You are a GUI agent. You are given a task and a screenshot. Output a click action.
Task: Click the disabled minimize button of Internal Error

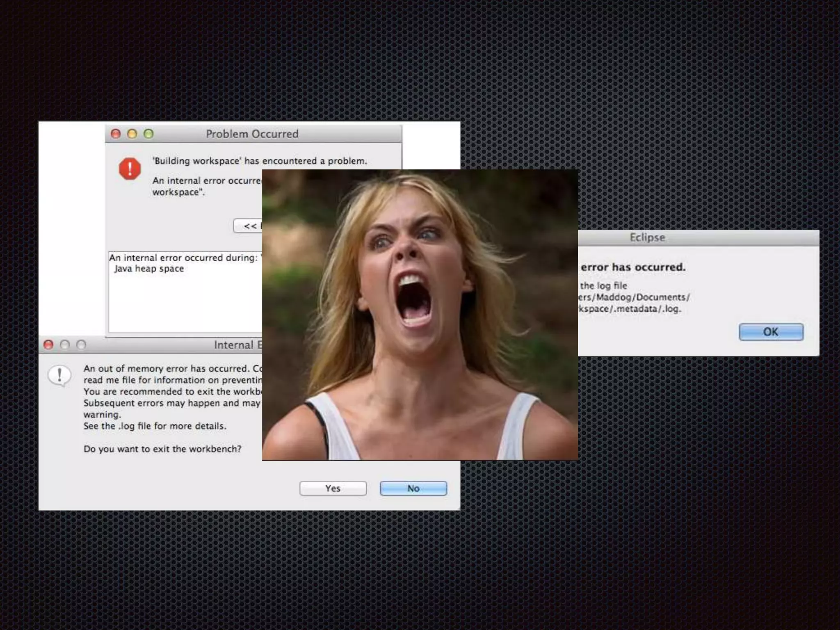(x=65, y=345)
